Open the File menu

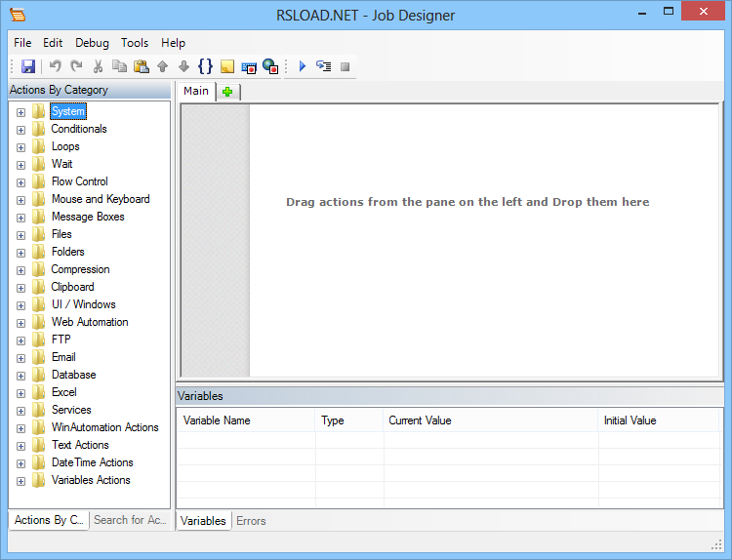pyautogui.click(x=22, y=43)
